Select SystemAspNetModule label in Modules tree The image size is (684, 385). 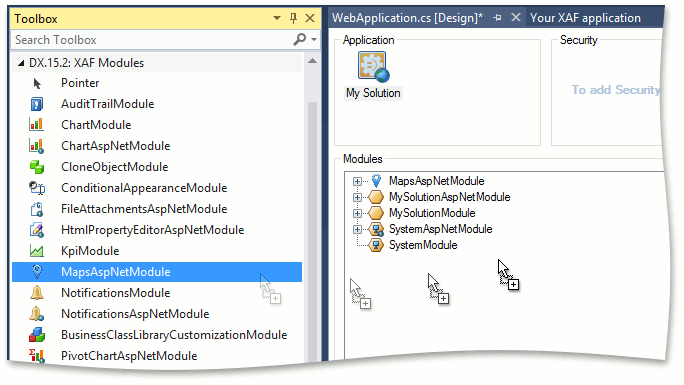(x=441, y=229)
